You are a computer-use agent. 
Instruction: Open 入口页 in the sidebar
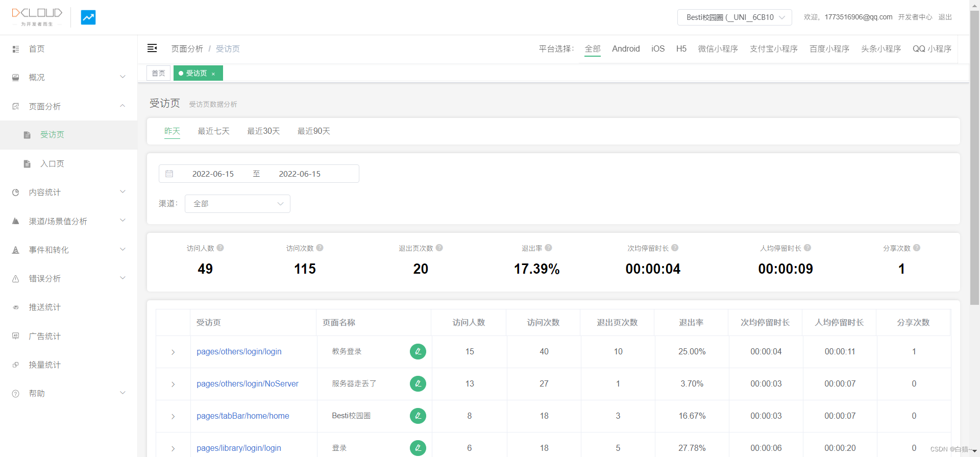pos(69,164)
